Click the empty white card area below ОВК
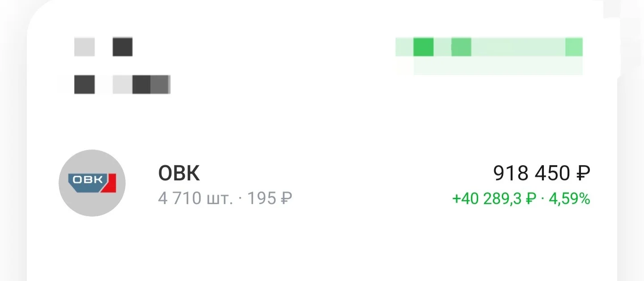Screen dimensions: 644x281 pyautogui.click(x=322, y=251)
